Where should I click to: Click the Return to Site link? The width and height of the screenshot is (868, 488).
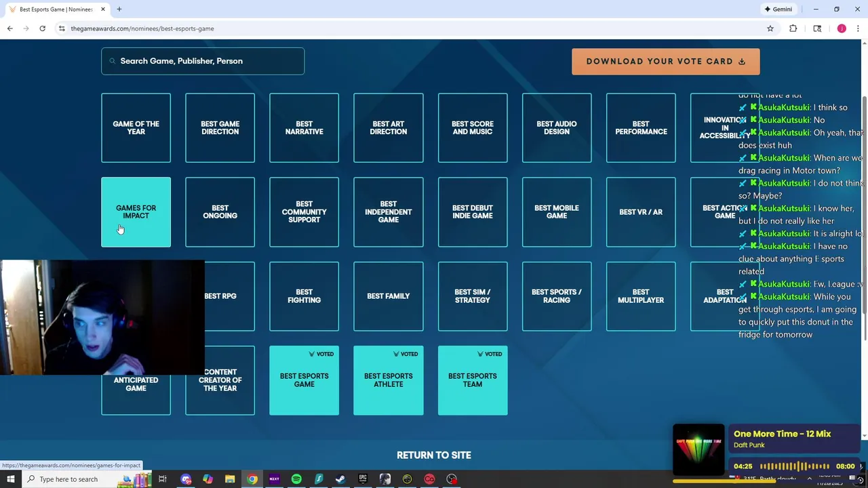click(434, 455)
